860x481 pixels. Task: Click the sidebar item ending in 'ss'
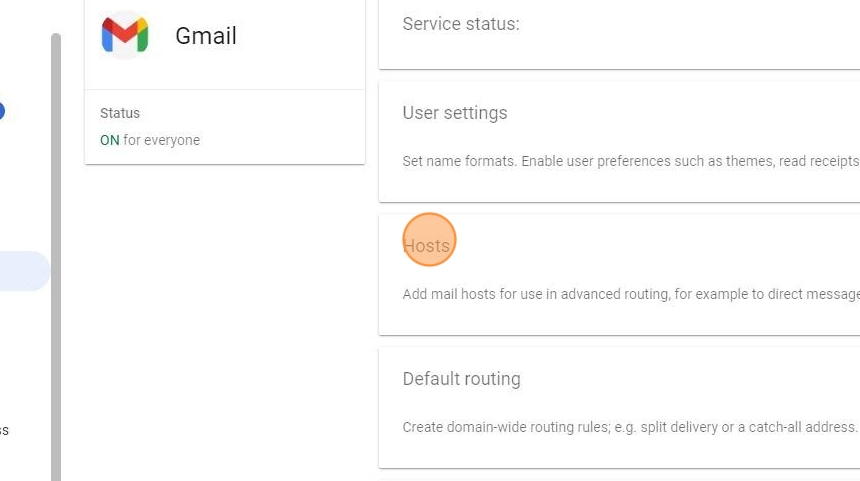tap(4, 430)
